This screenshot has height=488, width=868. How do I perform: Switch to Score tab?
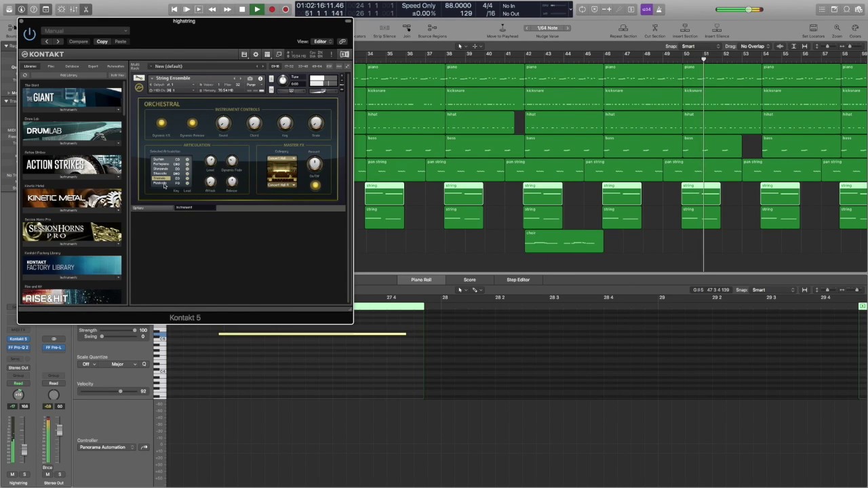469,279
